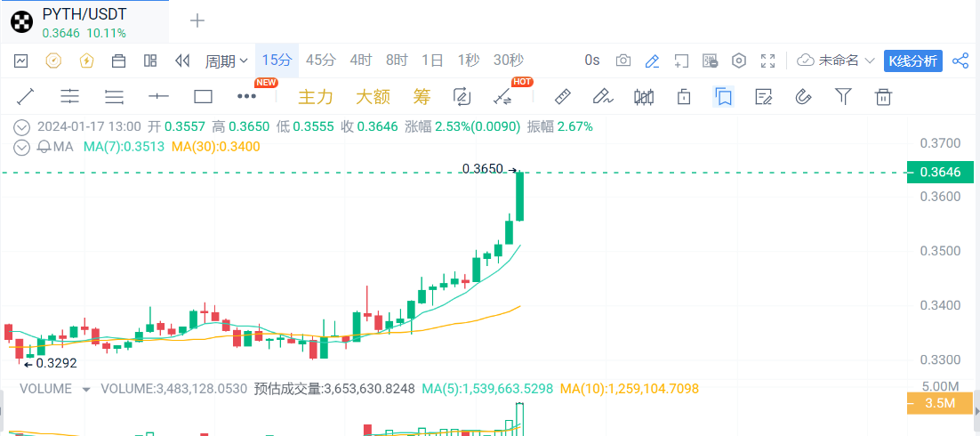Open the hexagon chart settings icon

(x=738, y=61)
